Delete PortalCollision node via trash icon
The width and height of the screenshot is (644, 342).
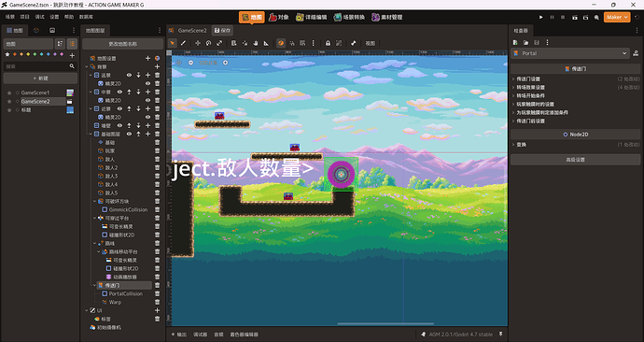(157, 294)
